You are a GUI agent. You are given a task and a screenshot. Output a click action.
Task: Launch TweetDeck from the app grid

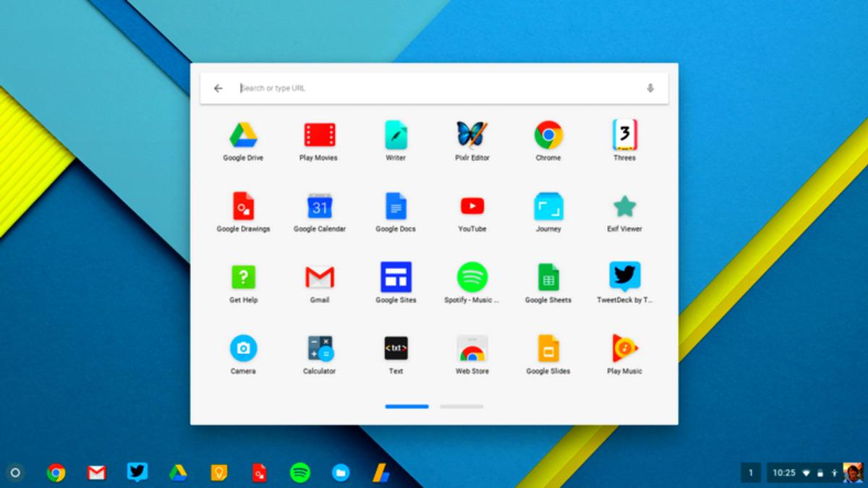click(x=624, y=278)
